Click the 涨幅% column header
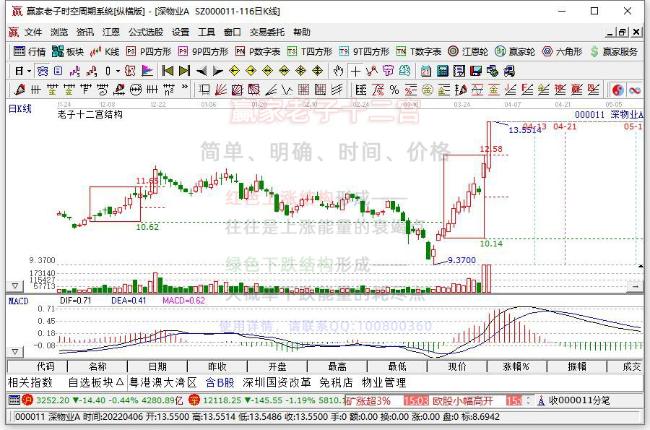This screenshot has width=650, height=430. [x=517, y=367]
